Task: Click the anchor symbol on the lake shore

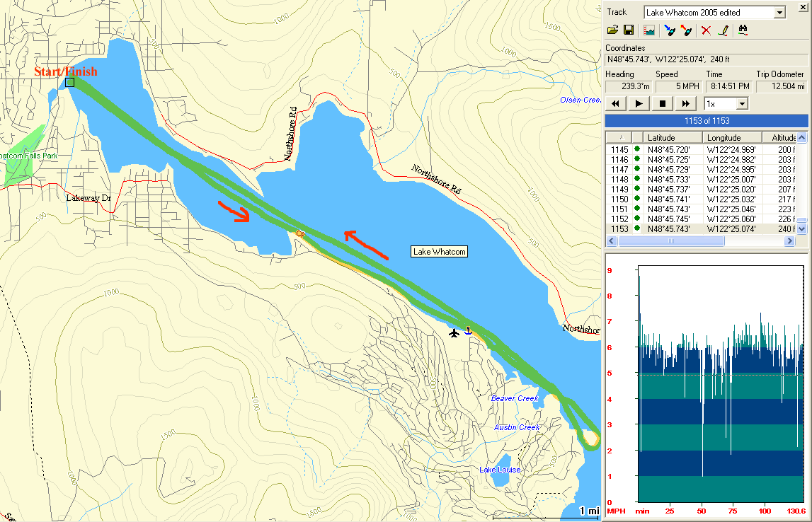Action: pos(467,331)
